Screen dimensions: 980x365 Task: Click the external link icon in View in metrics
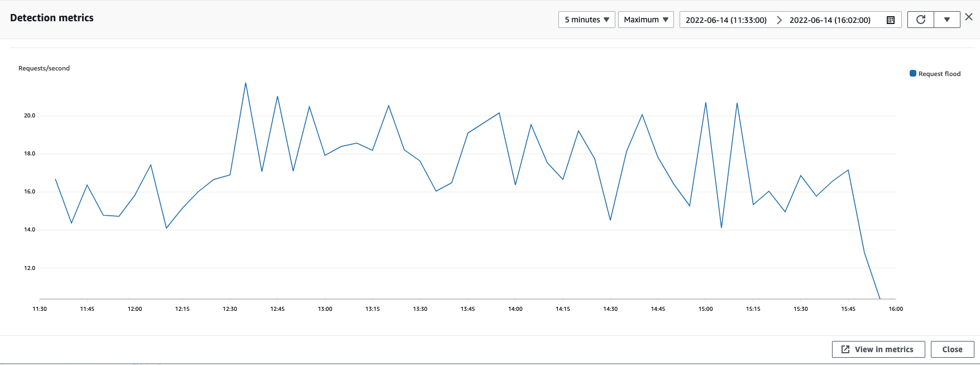click(845, 349)
